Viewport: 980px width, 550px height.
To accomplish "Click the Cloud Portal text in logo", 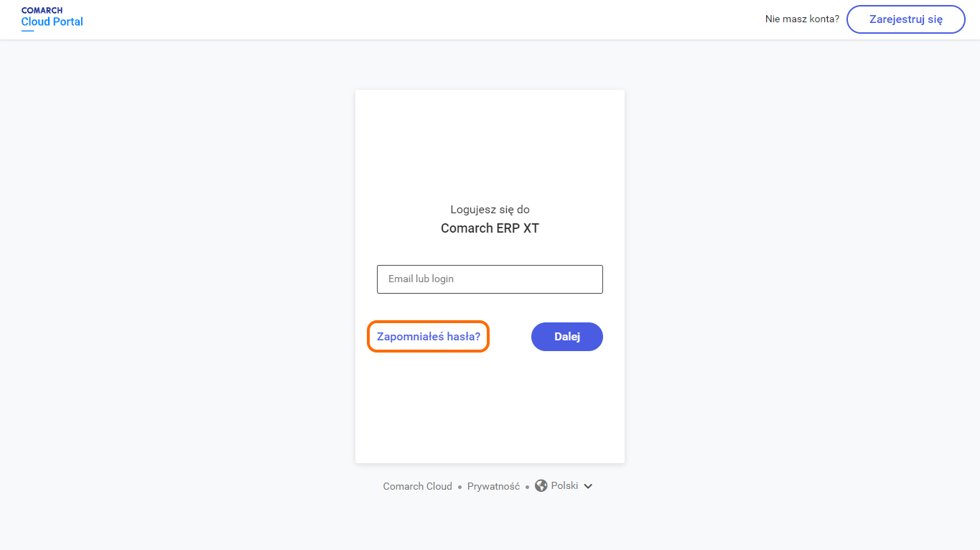I will 52,22.
